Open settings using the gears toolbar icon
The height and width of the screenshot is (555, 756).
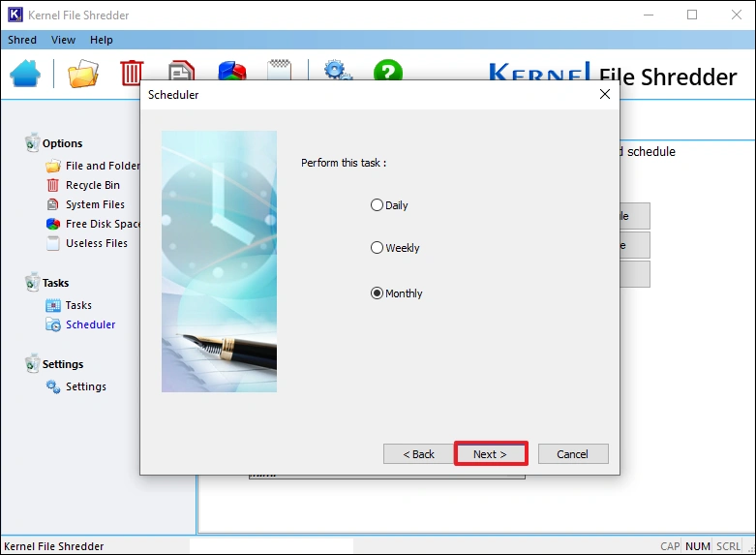(x=336, y=73)
